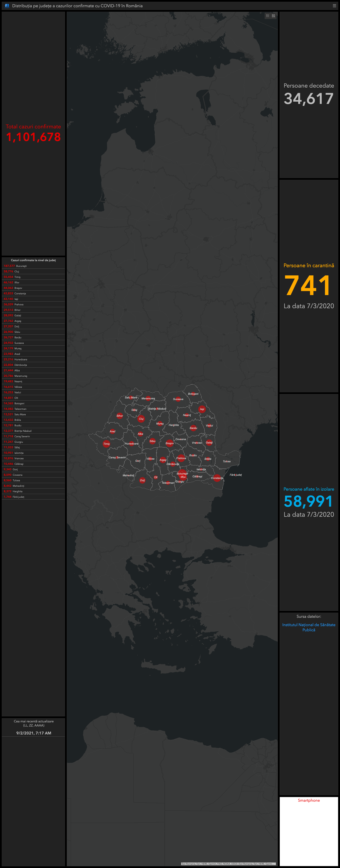This screenshot has height=868, width=340.
Task: Click the Galați red marker on map
Action: pyautogui.click(x=209, y=442)
